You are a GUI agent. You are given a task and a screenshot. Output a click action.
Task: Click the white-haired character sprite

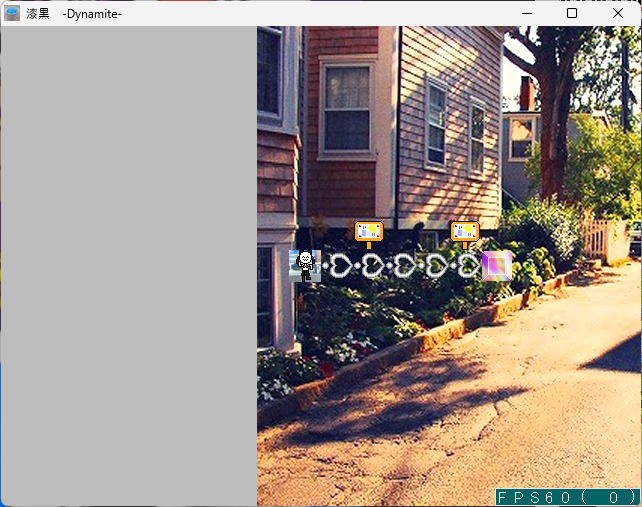pos(305,266)
